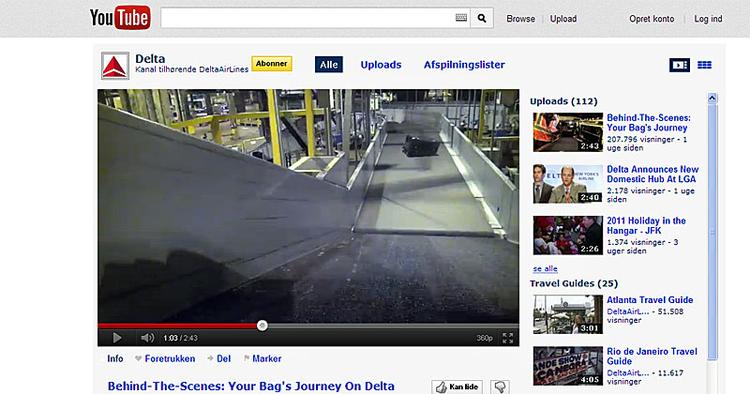Click Log ind link

pos(708,19)
